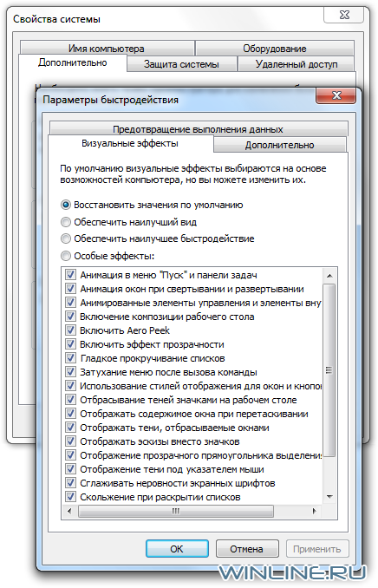Disable "Включение композиции рабочего стола"
The width and height of the screenshot is (378, 588).
click(x=70, y=317)
